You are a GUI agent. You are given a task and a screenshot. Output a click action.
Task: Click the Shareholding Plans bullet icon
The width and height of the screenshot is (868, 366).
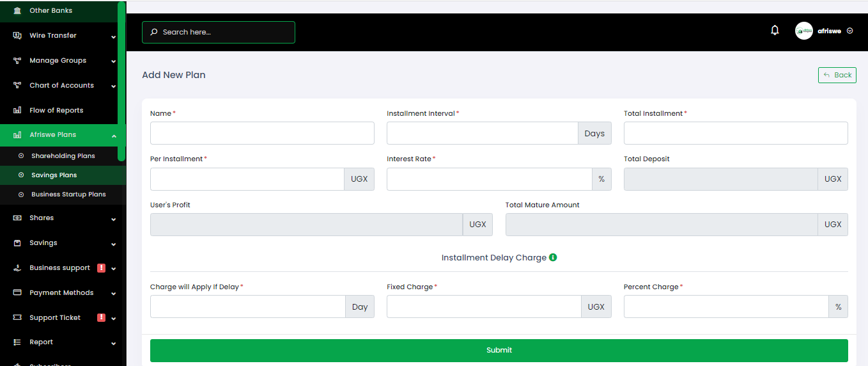coord(21,156)
